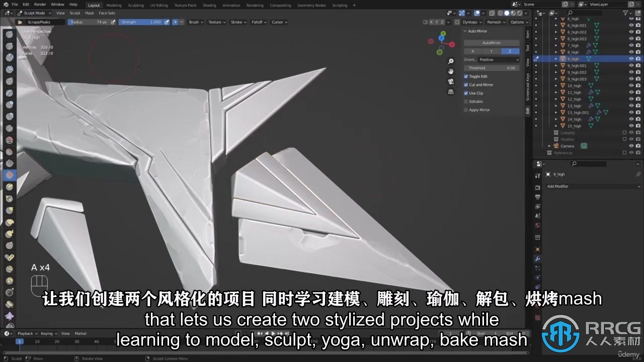Select the active Scrape/Peaks brush tool in toolbar
Viewport: 644px width, 362px height.
click(x=10, y=175)
